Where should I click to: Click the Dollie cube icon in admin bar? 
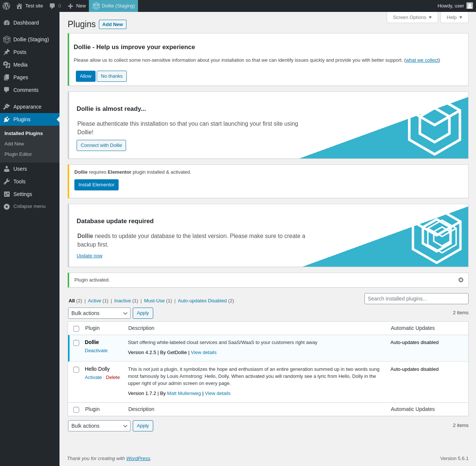pos(96,6)
